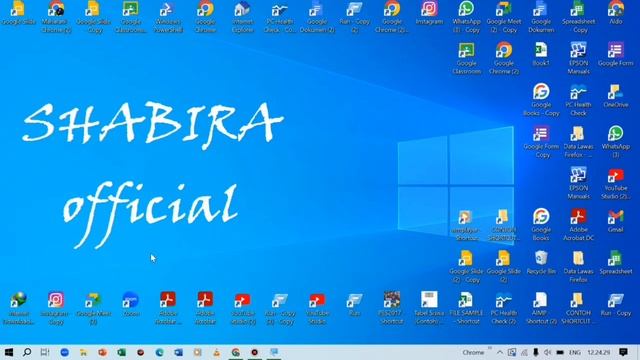Image resolution: width=640 pixels, height=360 pixels.
Task: Select the PC Health Check (2) shortcut
Action: coord(504,309)
